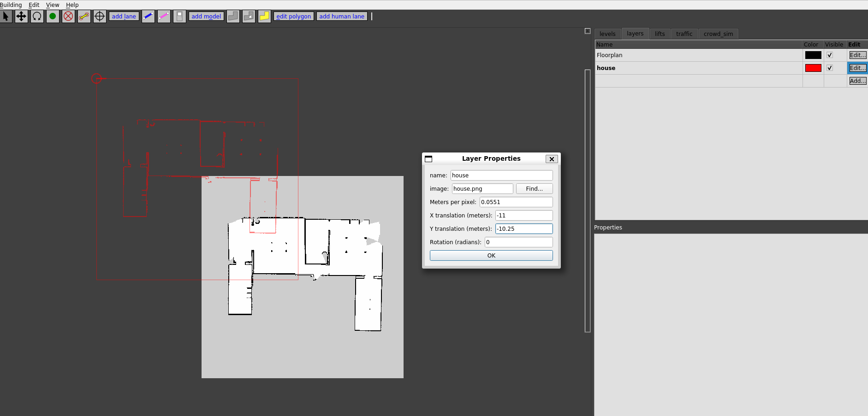The height and width of the screenshot is (416, 868).
Task: Focus the Meters per pixel field
Action: click(x=516, y=202)
